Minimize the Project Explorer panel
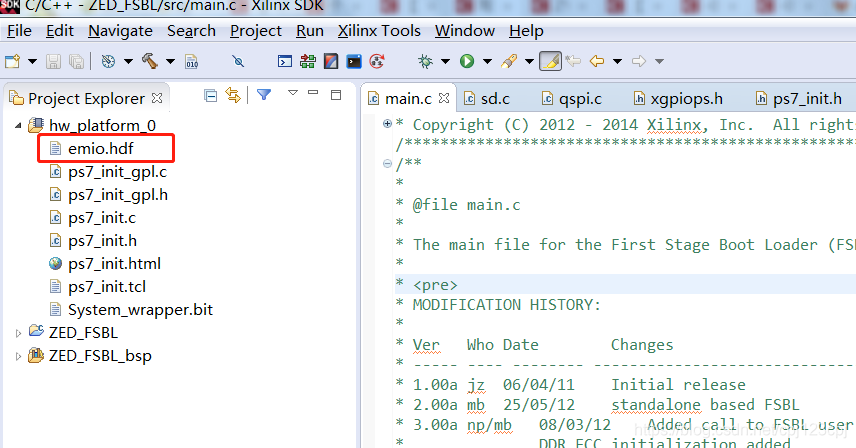Viewport: 856px width, 448px height. (313, 93)
